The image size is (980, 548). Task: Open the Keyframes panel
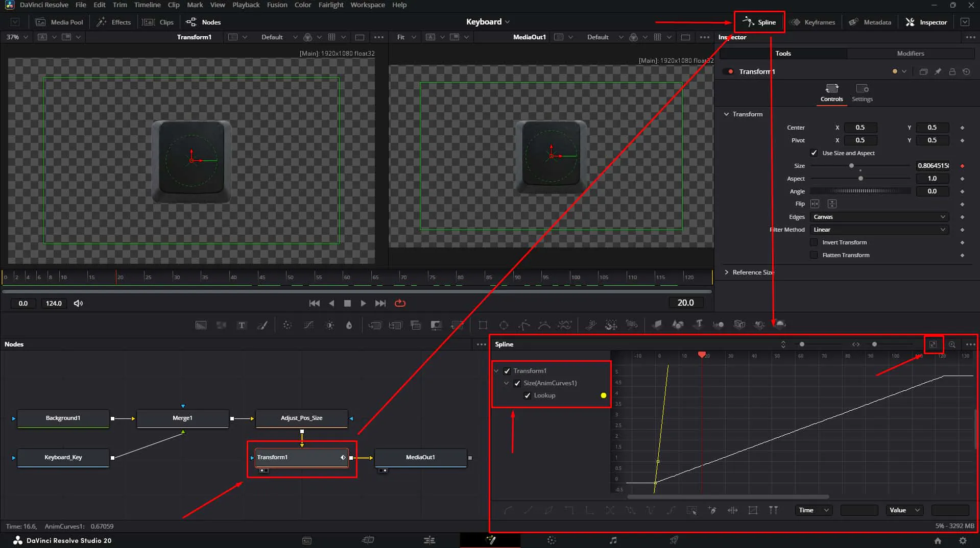coord(812,22)
